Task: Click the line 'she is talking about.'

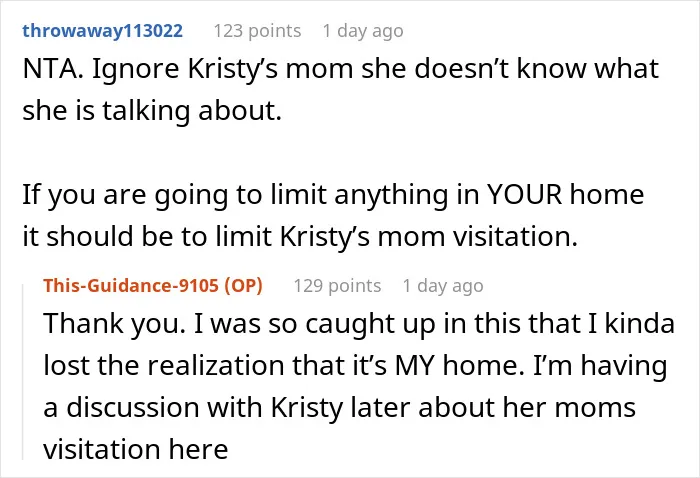Action: coord(152,112)
